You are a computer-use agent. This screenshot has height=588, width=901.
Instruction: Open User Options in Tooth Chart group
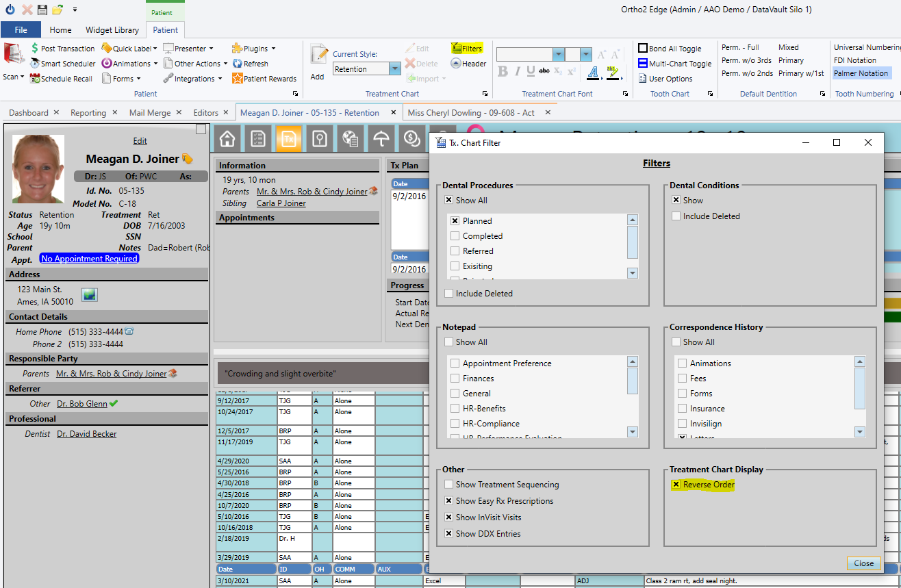(x=665, y=79)
